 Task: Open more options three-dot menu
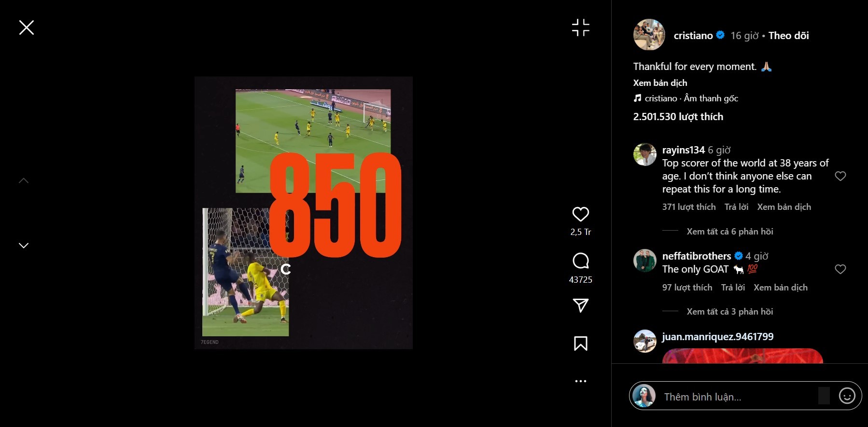tap(580, 381)
